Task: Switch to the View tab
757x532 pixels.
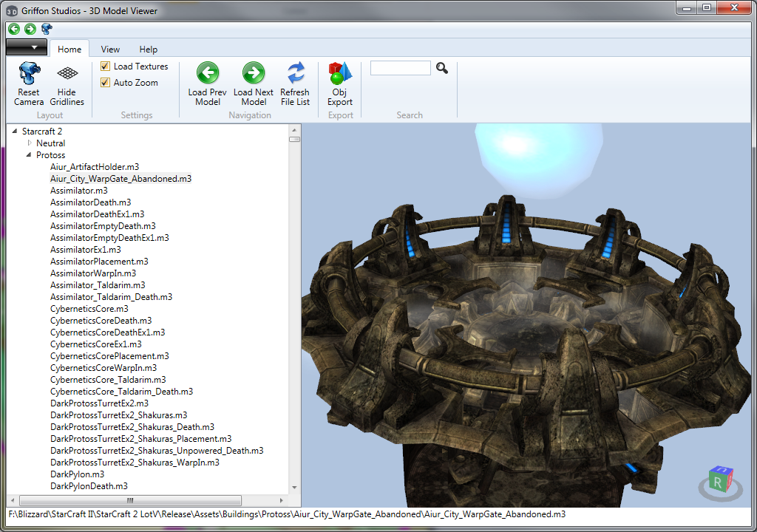Action: [110, 50]
